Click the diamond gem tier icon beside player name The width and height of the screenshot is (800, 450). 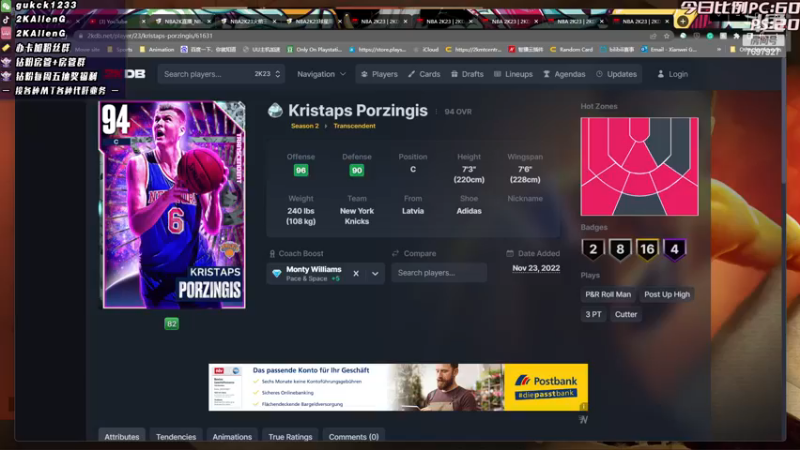(x=275, y=110)
